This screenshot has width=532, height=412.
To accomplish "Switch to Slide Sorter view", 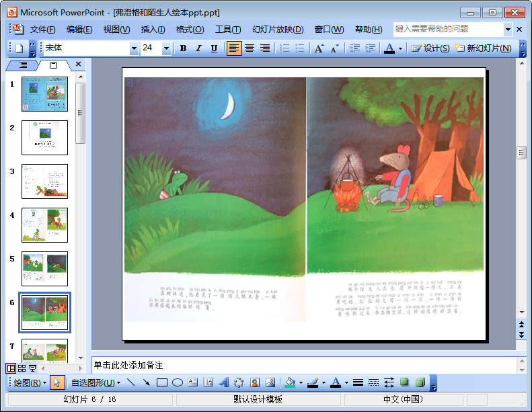I will 22,368.
